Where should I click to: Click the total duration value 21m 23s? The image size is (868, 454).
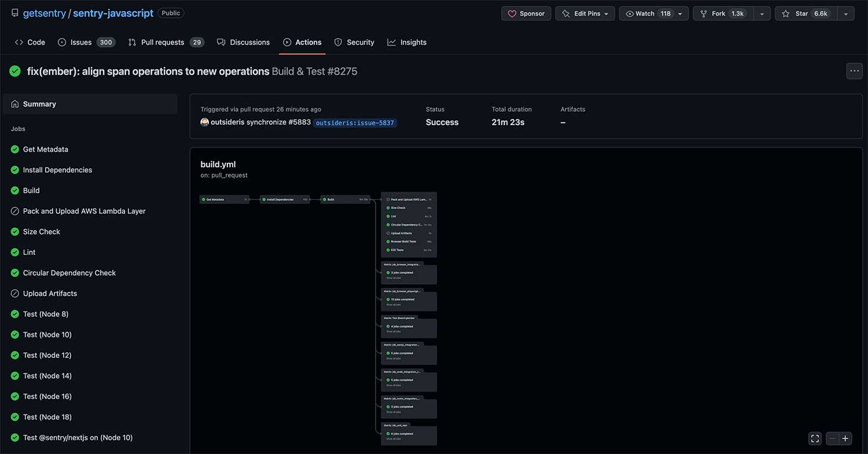pyautogui.click(x=508, y=122)
